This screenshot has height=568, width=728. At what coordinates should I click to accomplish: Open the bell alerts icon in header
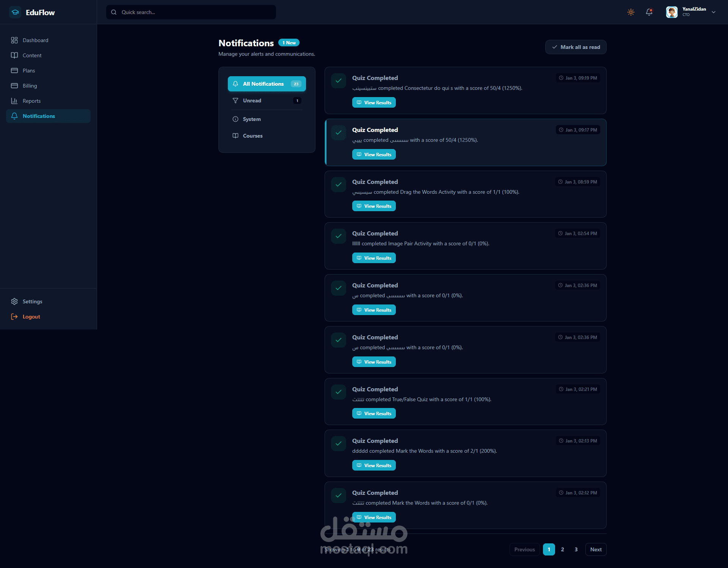tap(649, 12)
